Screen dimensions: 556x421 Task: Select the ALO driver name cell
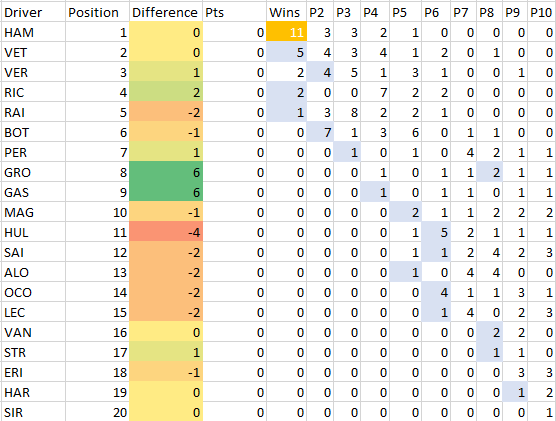point(33,272)
